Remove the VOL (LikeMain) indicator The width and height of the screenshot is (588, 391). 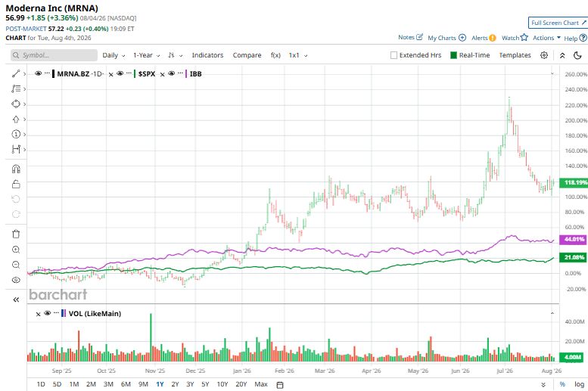(39, 314)
